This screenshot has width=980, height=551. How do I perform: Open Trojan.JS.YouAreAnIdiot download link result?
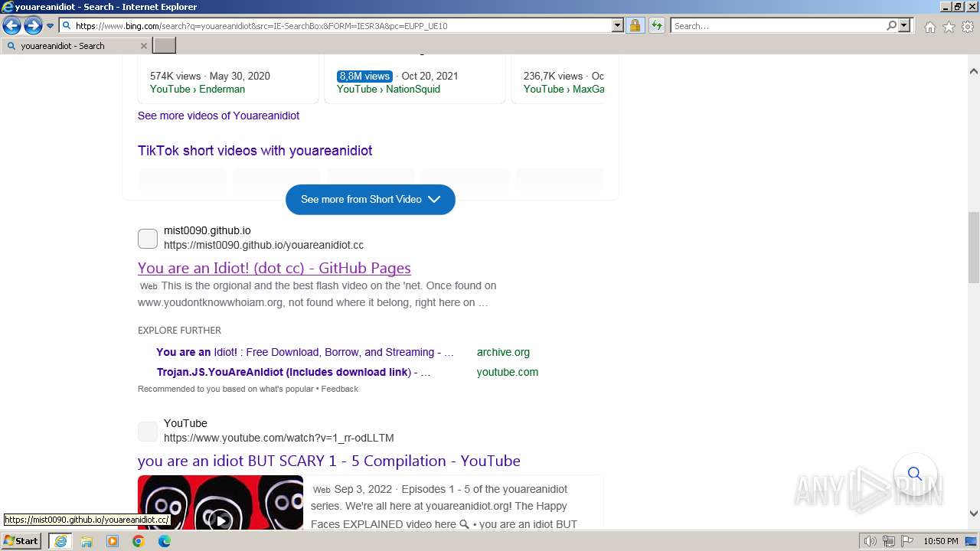point(293,372)
